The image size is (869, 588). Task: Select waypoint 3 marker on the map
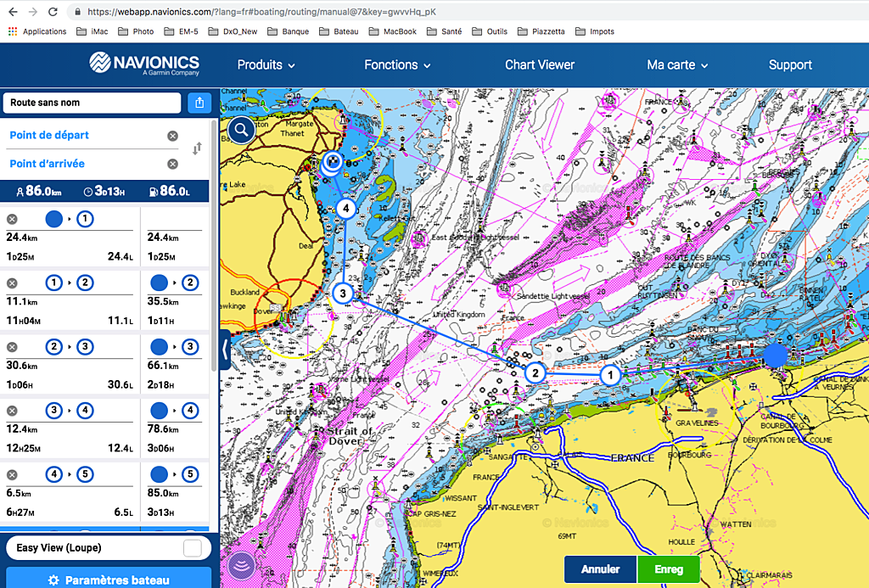coord(343,294)
